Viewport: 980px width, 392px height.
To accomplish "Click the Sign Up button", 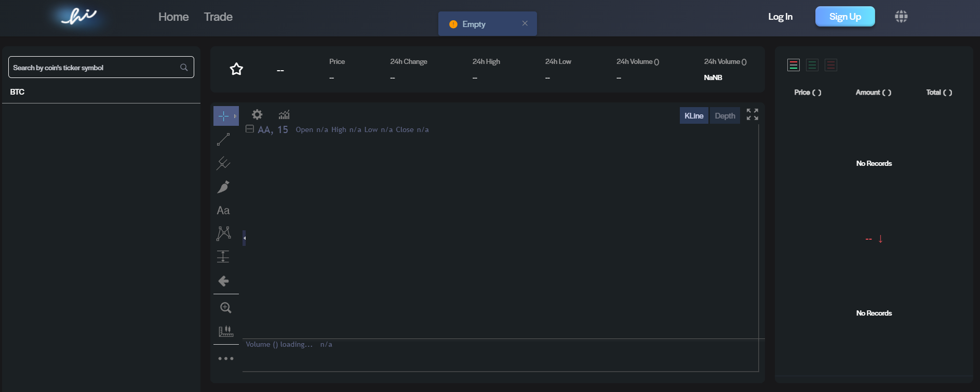I will pyautogui.click(x=844, y=17).
